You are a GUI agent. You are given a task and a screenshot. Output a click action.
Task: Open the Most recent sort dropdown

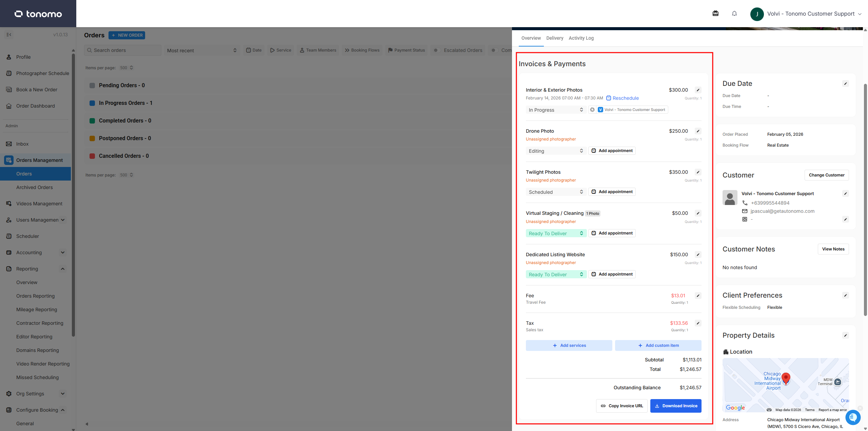[x=202, y=50]
